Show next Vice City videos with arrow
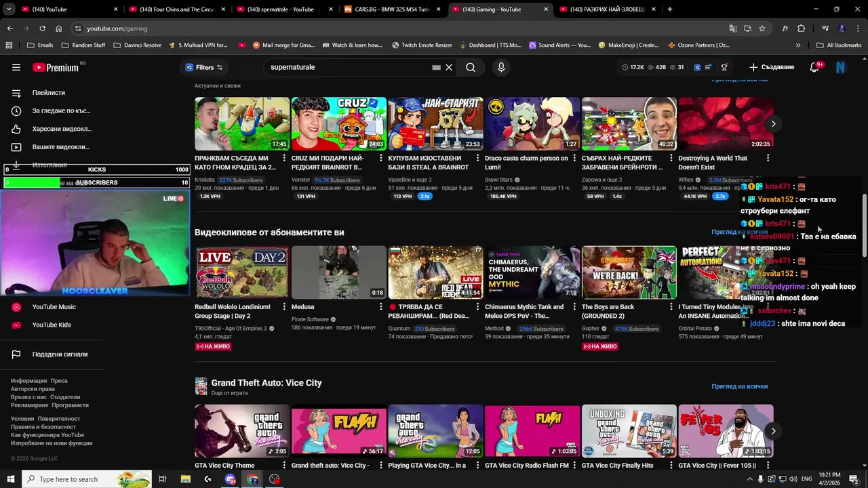Screen dimensions: 868x488 pyautogui.click(x=773, y=431)
